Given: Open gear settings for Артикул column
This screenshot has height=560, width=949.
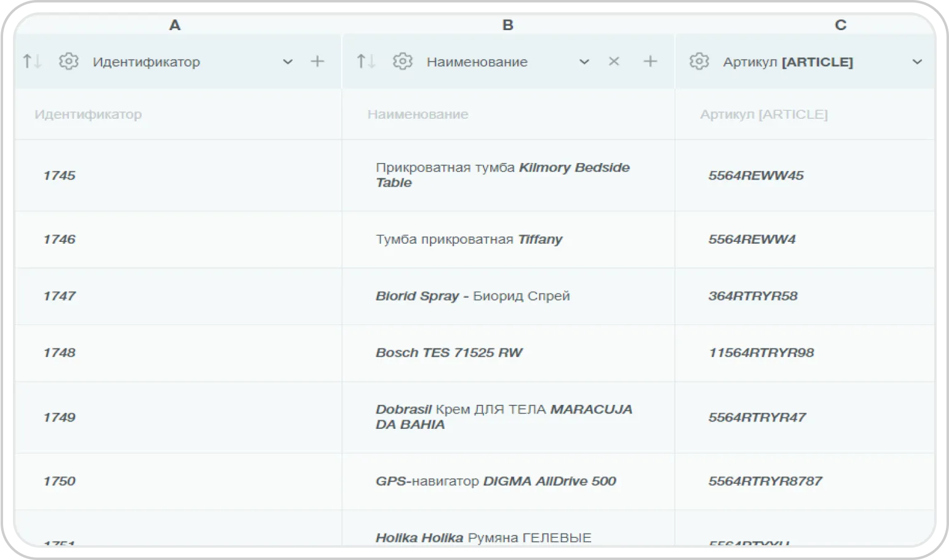Looking at the screenshot, I should (699, 62).
